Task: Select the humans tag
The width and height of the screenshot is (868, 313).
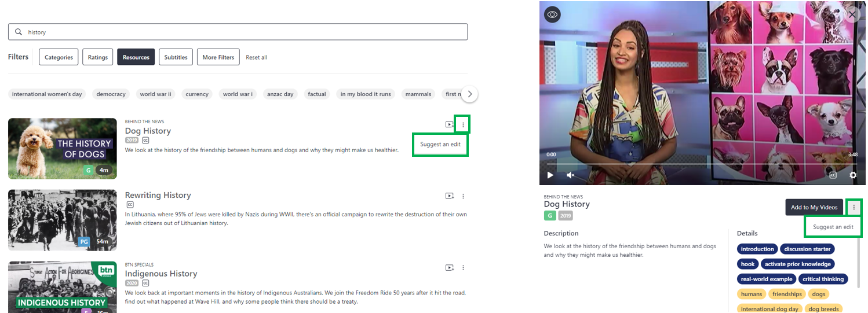Action: 752,294
